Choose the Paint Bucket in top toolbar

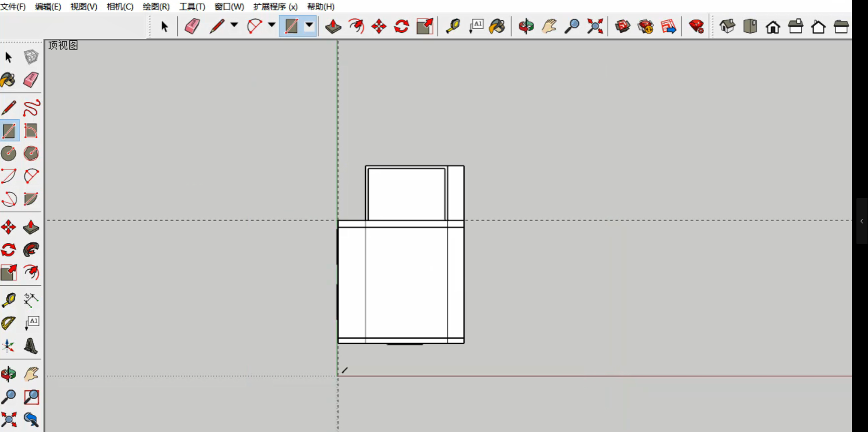497,26
